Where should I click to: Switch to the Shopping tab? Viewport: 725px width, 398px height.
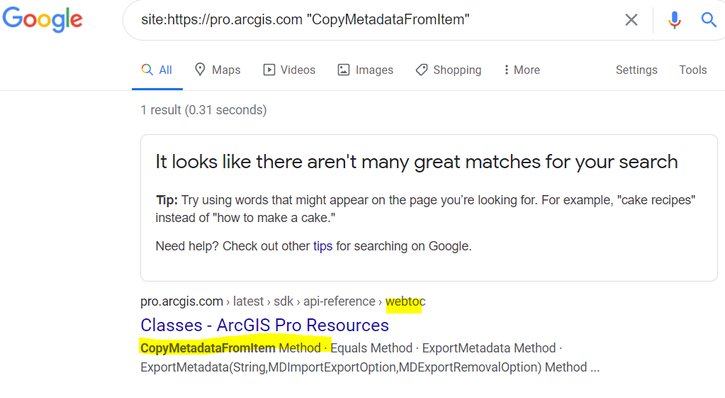pyautogui.click(x=449, y=70)
